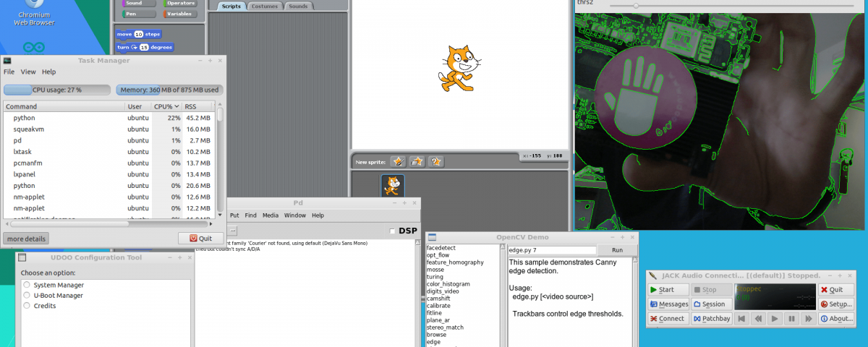Click the Stop button in JACK window
This screenshot has height=347, width=868.
click(711, 290)
